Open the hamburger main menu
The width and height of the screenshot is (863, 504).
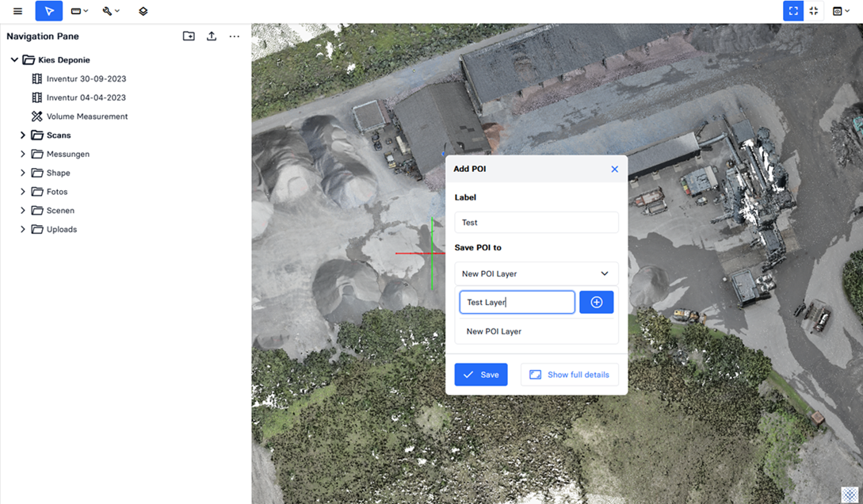tap(17, 11)
